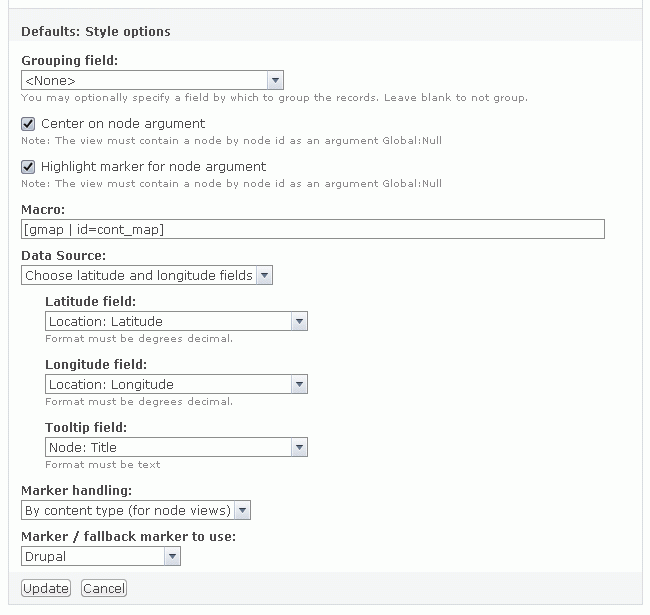
Task: Click the Grouping field dropdown arrow
Action: 275,80
